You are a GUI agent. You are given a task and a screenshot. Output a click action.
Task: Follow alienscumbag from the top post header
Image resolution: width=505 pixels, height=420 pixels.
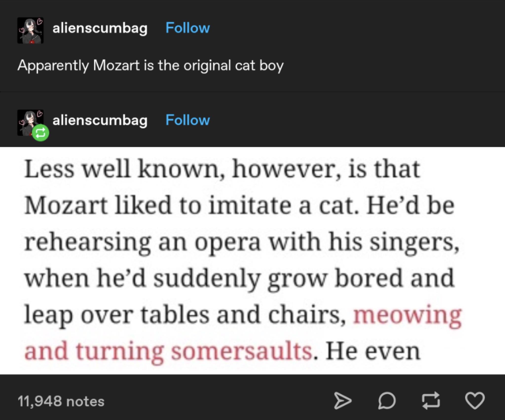187,28
